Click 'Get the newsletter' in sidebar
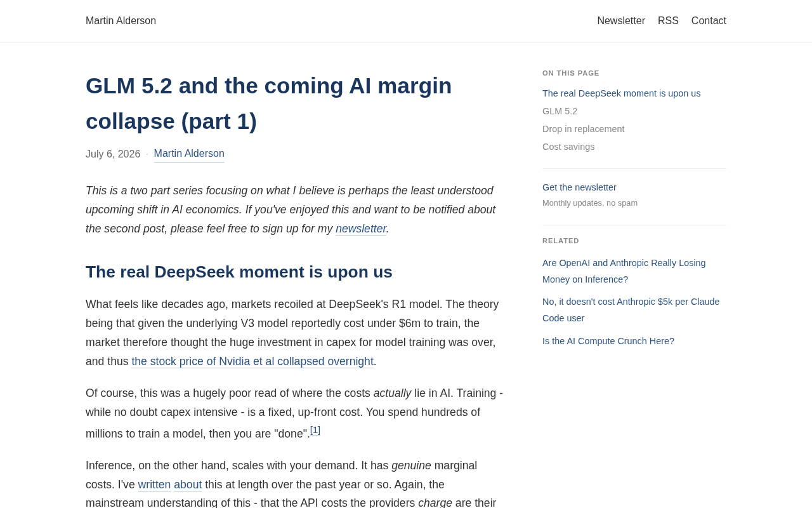The image size is (812, 508). coord(579,187)
